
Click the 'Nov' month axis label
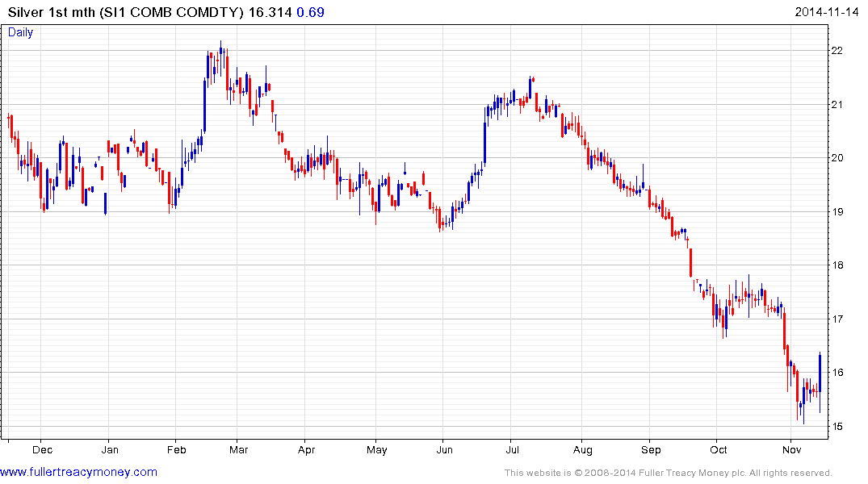791,449
